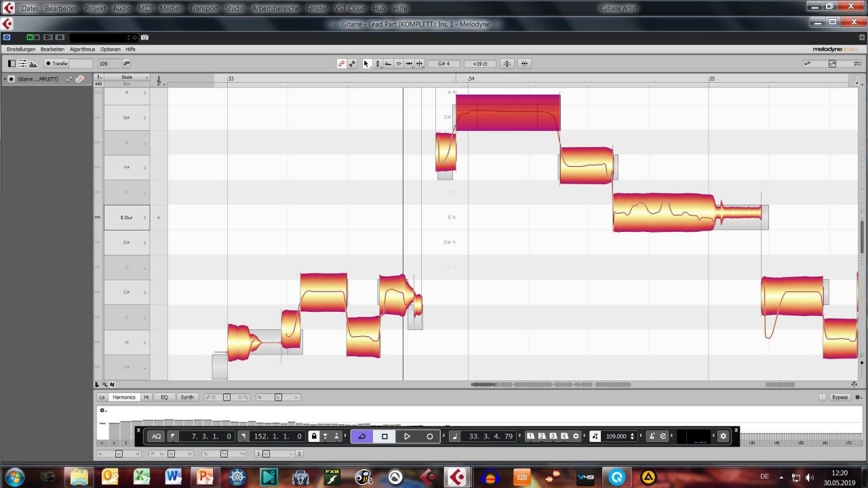The height and width of the screenshot is (488, 868).
Task: Select the pitch tool next to the arrow
Action: pos(378,64)
